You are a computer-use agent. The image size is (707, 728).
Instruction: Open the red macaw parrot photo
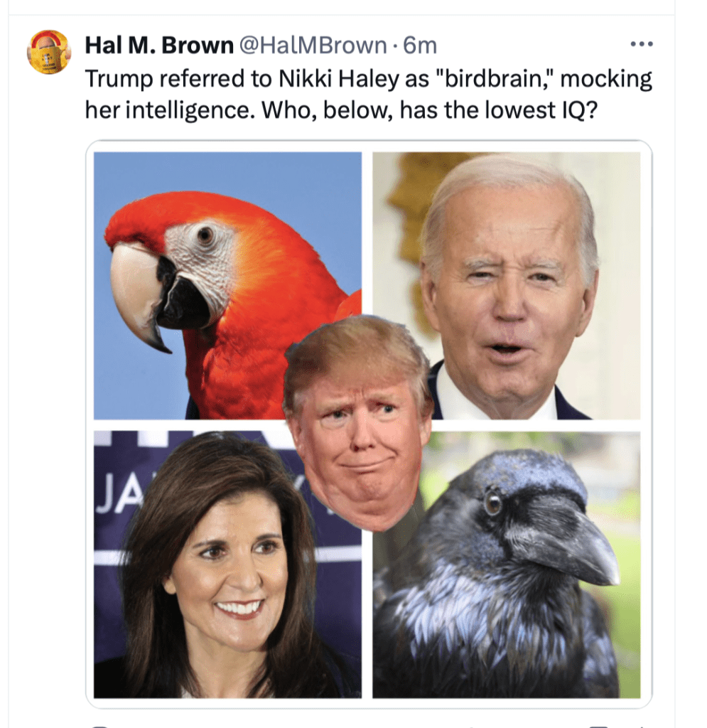click(x=227, y=286)
